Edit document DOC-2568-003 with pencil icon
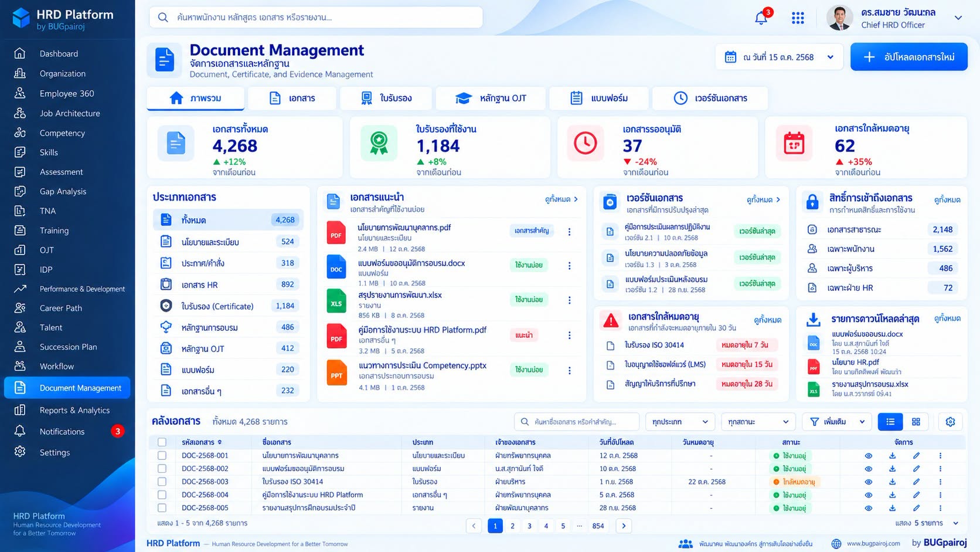The height and width of the screenshot is (552, 980). 916,482
